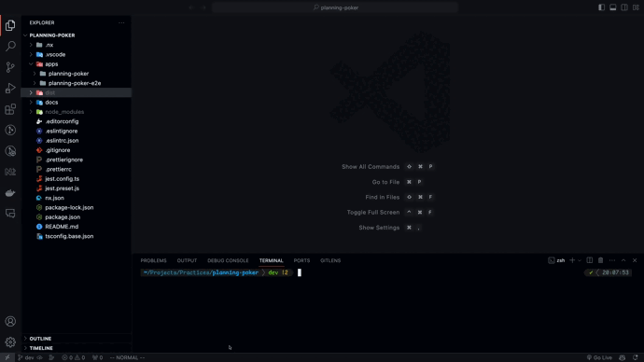Go forward with navigation arrow

[203, 7]
